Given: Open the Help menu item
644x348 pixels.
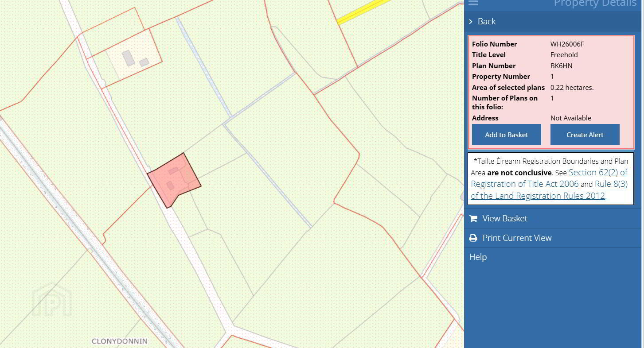Looking at the screenshot, I should pyautogui.click(x=478, y=257).
